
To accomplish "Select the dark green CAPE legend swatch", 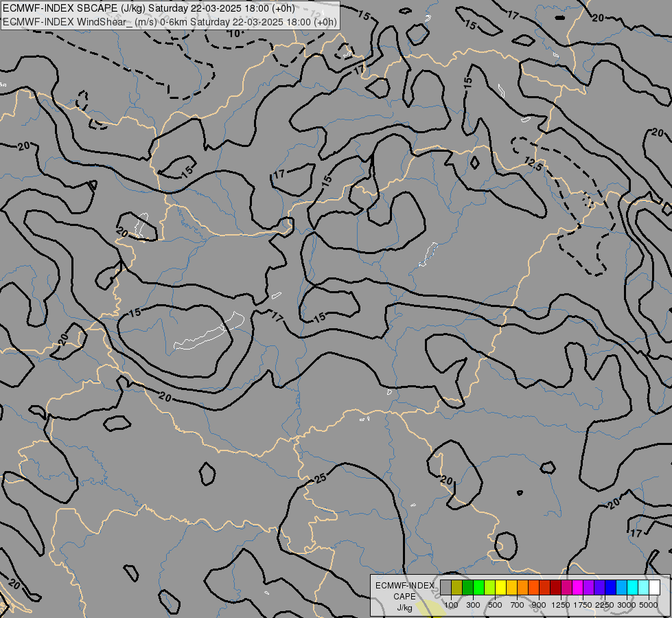I will click(468, 587).
